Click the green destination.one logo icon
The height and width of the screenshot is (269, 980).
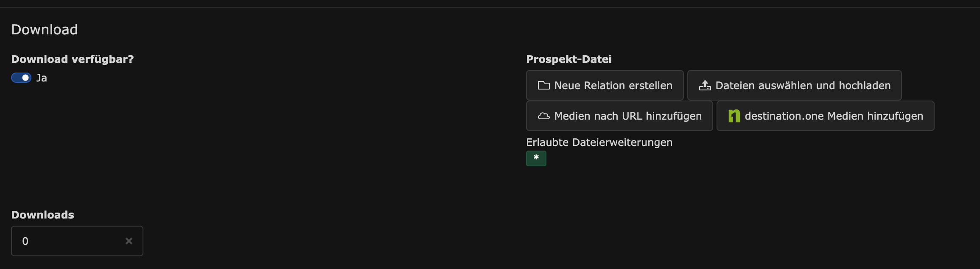(734, 116)
